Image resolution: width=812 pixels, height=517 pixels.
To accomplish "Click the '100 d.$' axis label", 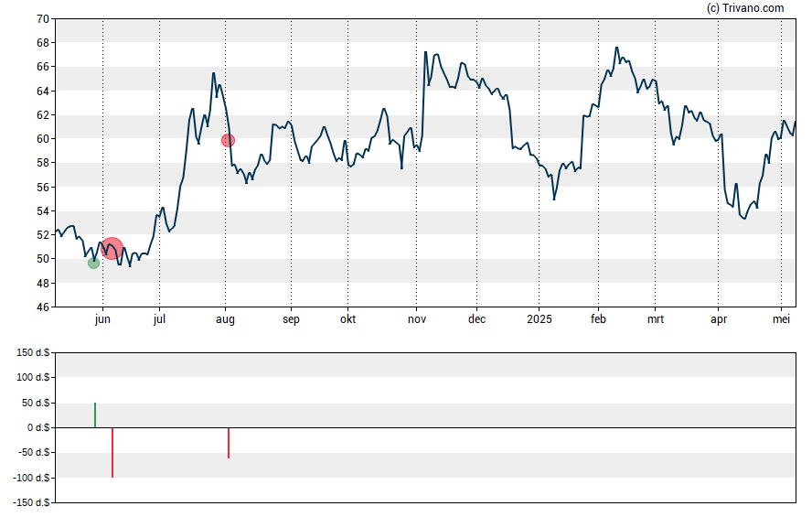I will (x=33, y=378).
